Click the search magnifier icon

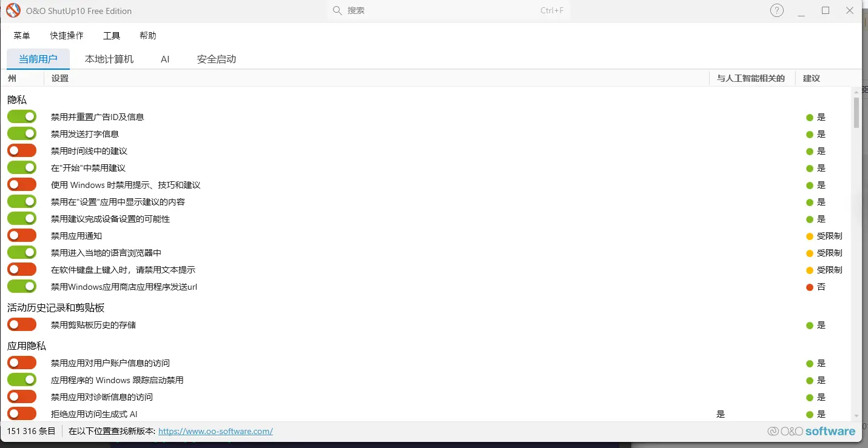337,11
